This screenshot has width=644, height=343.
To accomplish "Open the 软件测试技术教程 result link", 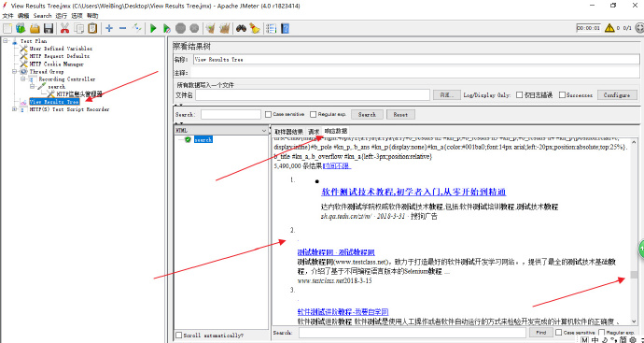I will click(x=413, y=193).
